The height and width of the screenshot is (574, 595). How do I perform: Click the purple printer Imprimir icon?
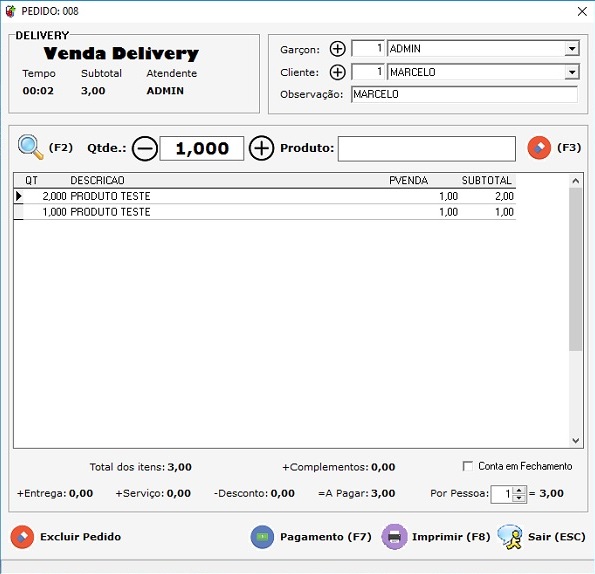394,537
